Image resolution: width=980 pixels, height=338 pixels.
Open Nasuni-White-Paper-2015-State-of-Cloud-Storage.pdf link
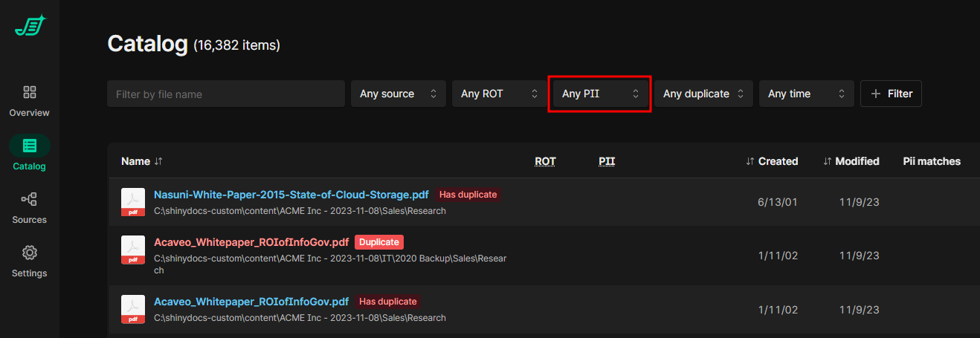click(x=291, y=195)
